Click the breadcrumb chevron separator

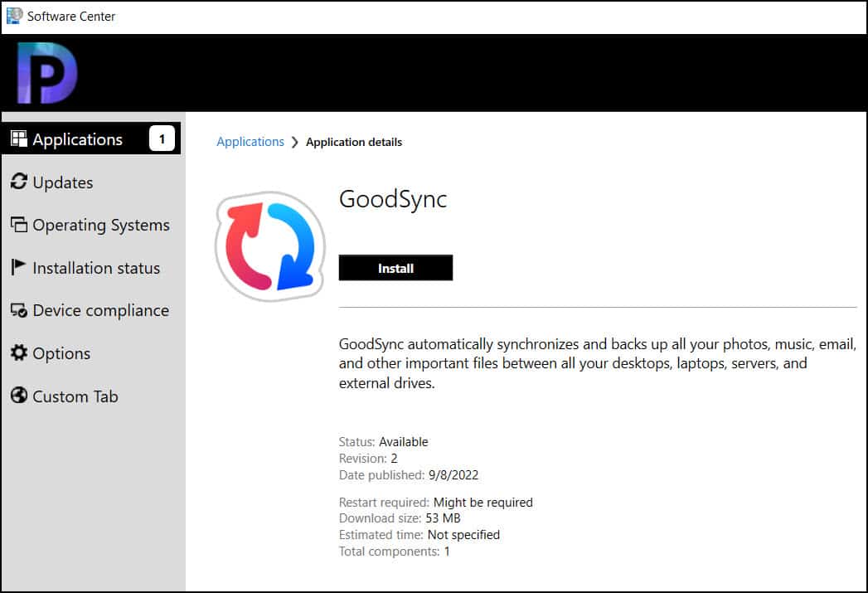point(294,143)
